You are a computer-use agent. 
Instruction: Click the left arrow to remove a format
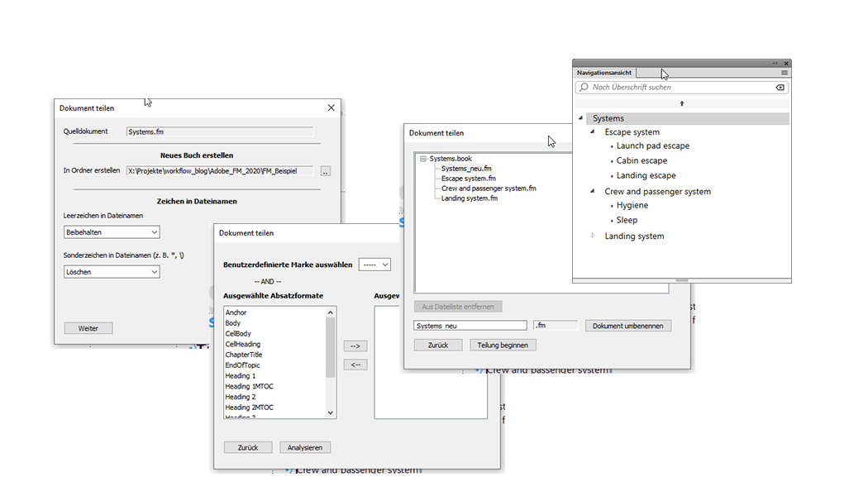pos(355,364)
